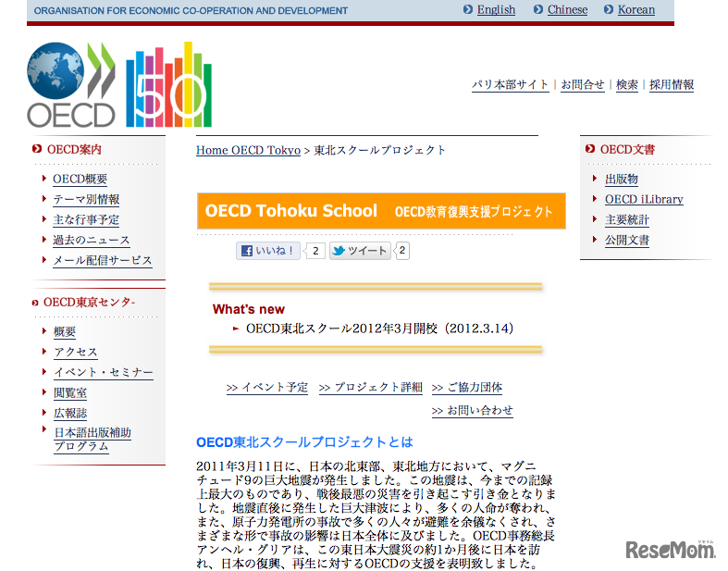Click the arrow icon beside English

pyautogui.click(x=468, y=9)
